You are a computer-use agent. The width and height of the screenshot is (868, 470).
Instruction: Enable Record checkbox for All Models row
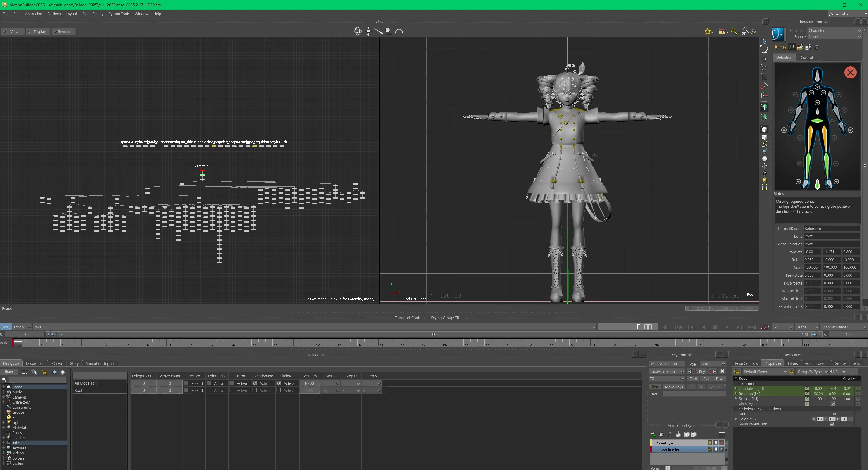click(x=186, y=383)
